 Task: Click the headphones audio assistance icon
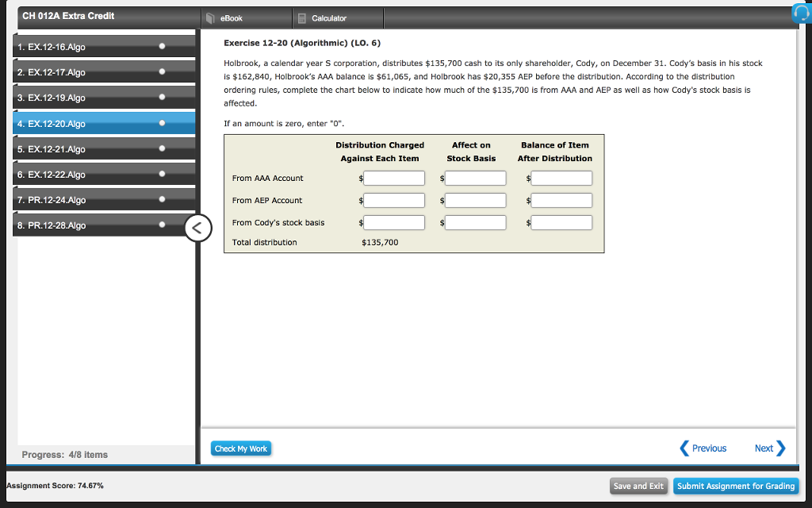[x=802, y=12]
